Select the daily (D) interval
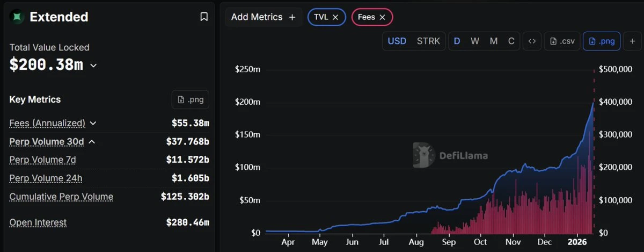This screenshot has height=252, width=644. point(457,41)
